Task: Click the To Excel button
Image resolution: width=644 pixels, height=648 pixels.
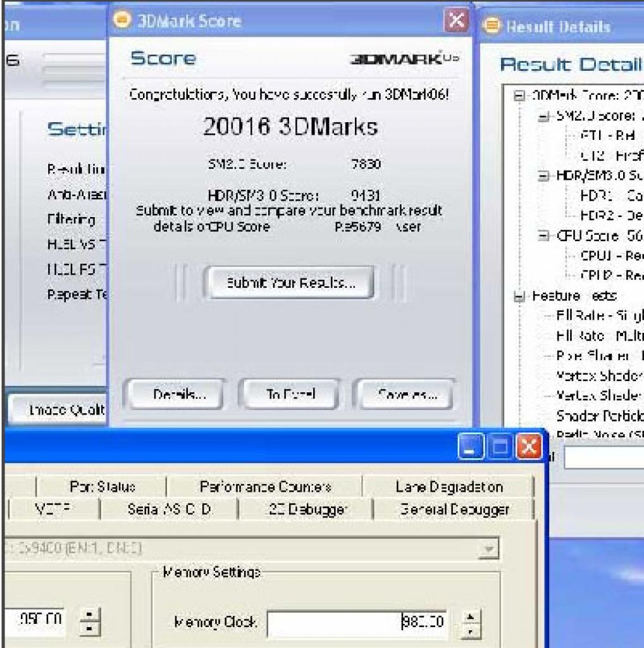Action: (290, 394)
